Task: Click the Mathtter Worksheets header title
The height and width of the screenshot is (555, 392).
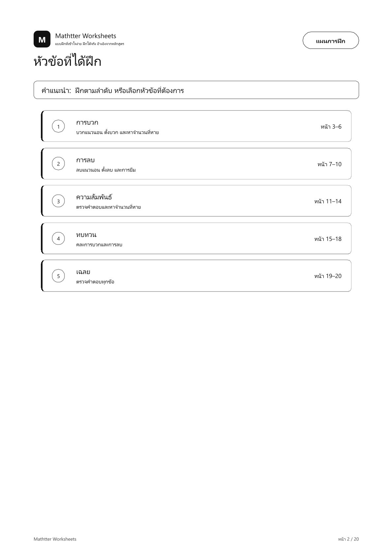Action: tap(86, 36)
